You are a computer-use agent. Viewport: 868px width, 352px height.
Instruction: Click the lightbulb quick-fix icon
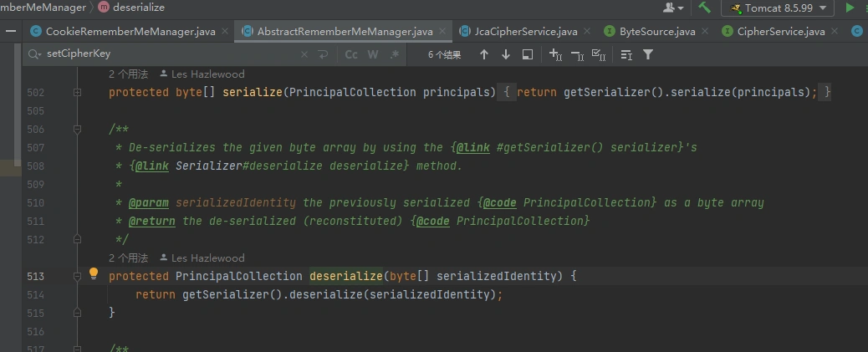click(94, 273)
